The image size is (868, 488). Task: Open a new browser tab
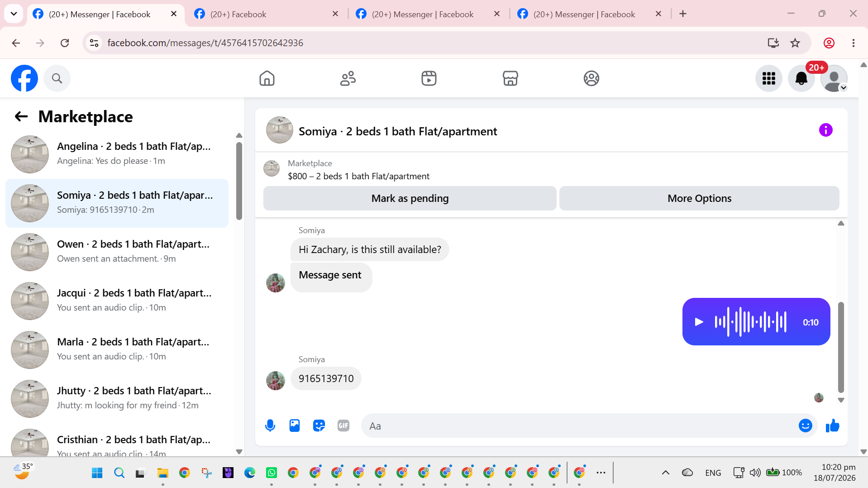coord(683,14)
